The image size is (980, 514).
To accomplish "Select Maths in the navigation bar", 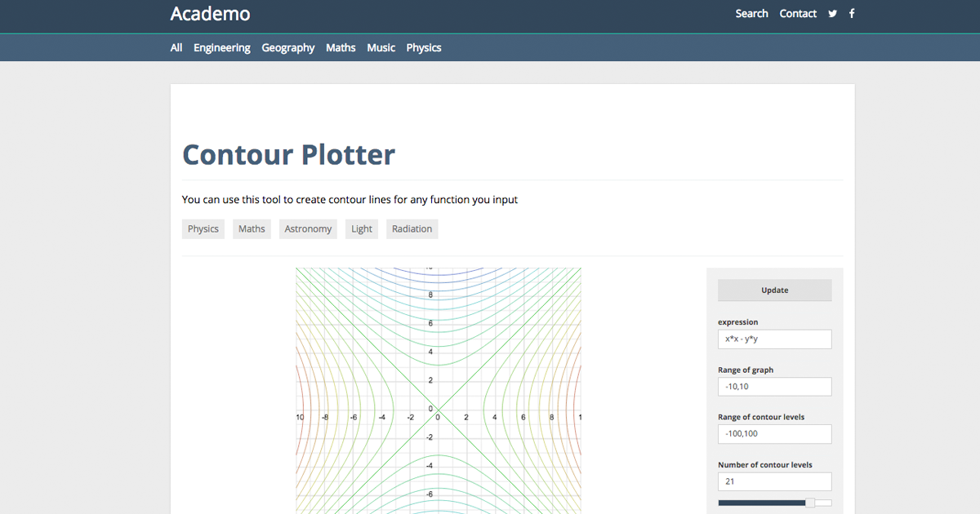I will 341,48.
